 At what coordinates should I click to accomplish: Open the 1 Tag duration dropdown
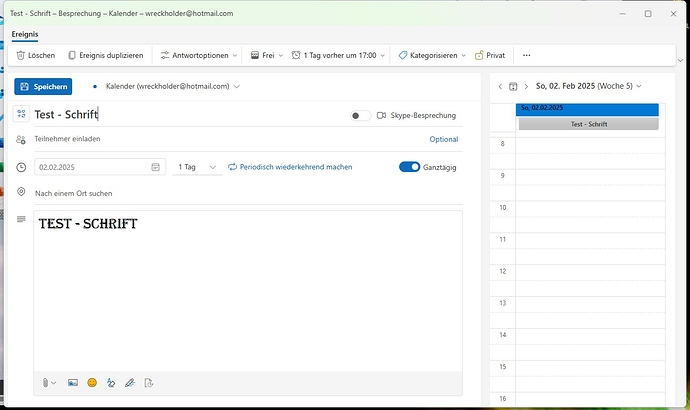[x=197, y=167]
